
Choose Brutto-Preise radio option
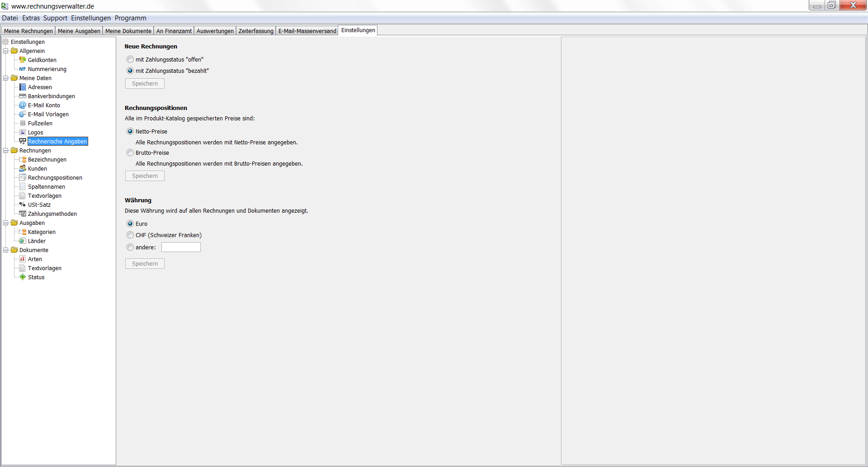[130, 152]
